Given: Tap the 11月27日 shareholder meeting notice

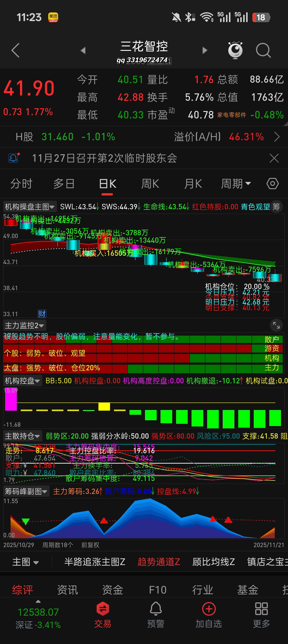Looking at the screenshot, I should (105, 158).
